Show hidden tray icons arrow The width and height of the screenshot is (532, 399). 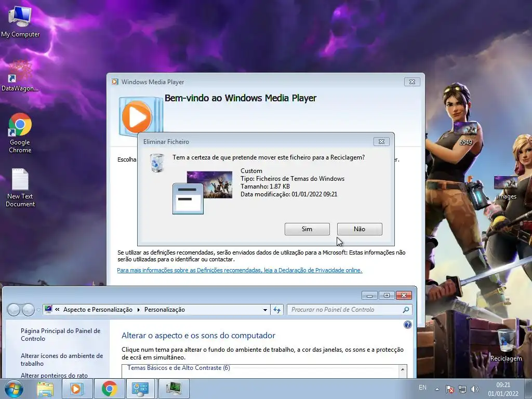437,389
